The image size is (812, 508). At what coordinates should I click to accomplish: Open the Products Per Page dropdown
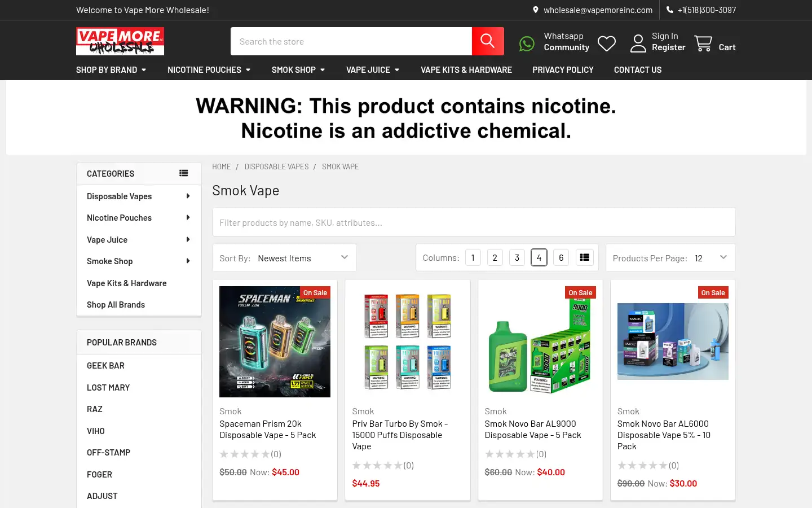pos(670,258)
